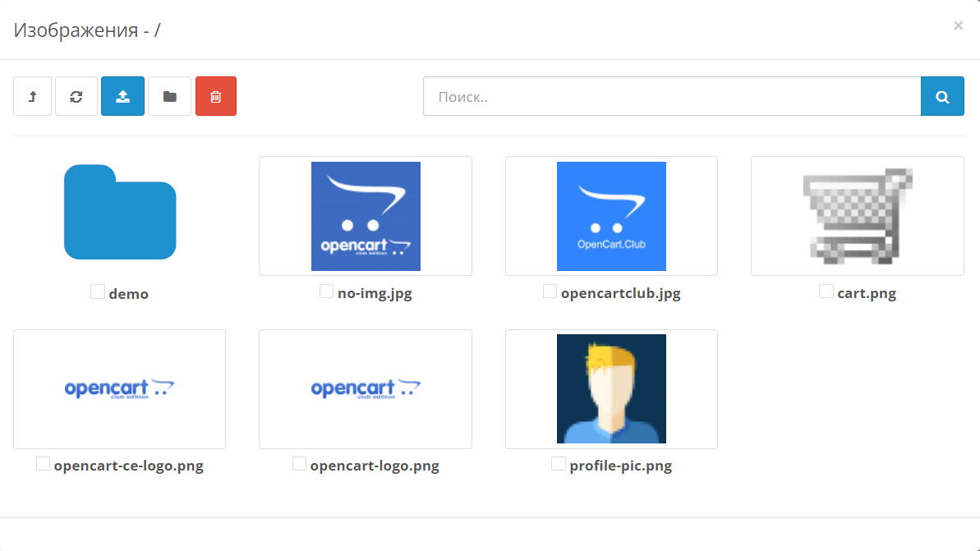This screenshot has height=551, width=980.
Task: Choose the cart.png shopping cart thumbnail
Action: click(x=857, y=216)
